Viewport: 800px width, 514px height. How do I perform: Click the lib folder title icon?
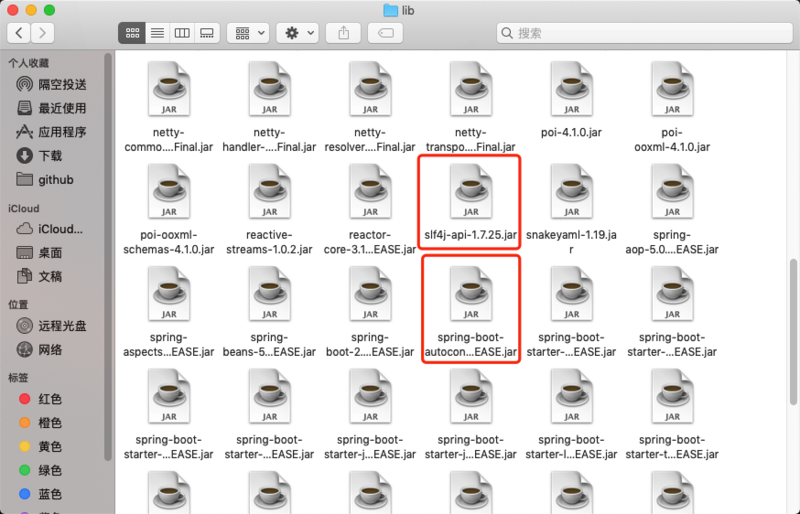tap(390, 10)
